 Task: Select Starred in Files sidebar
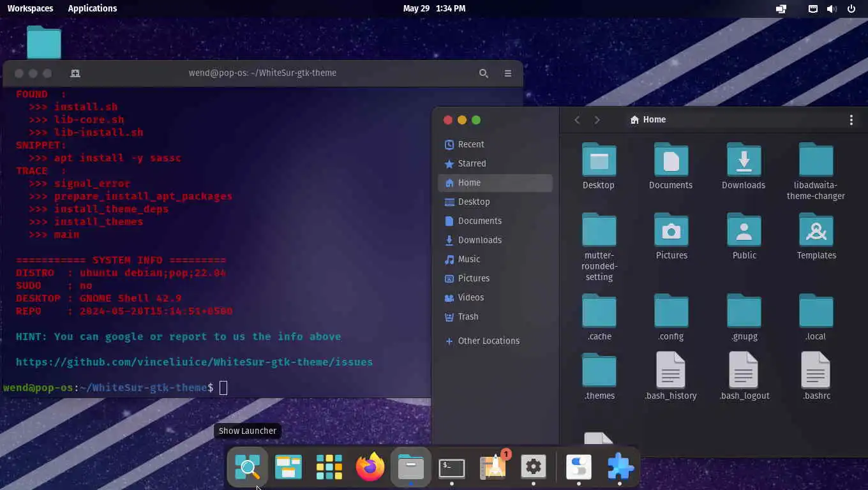[495, 164]
